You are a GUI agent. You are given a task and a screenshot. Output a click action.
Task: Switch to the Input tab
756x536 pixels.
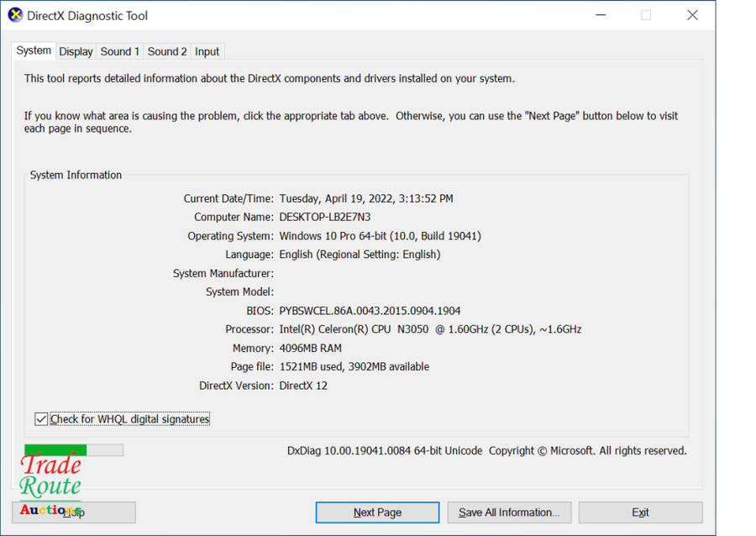[x=207, y=51]
